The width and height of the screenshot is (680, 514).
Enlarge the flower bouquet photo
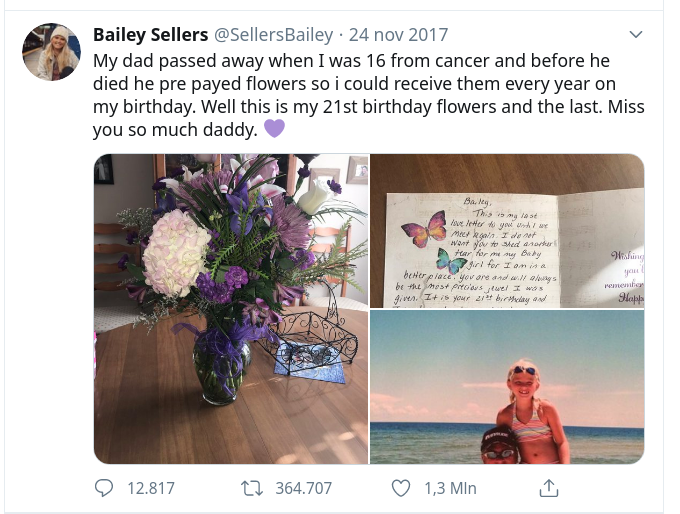click(230, 309)
